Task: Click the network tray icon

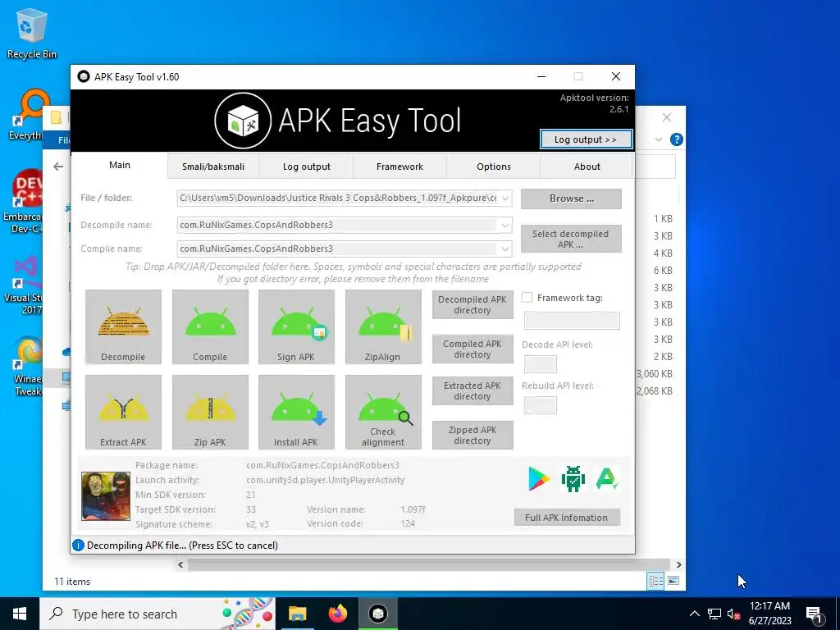Action: click(714, 614)
